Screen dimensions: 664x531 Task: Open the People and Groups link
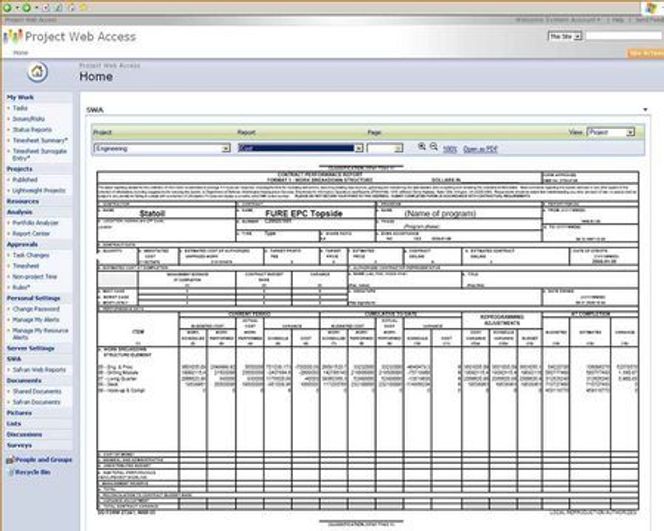44,459
